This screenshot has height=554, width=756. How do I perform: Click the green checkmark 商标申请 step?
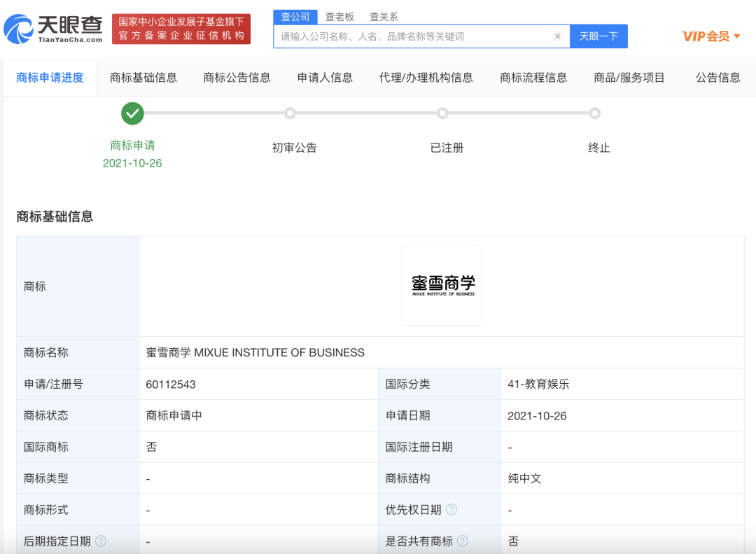[x=132, y=113]
